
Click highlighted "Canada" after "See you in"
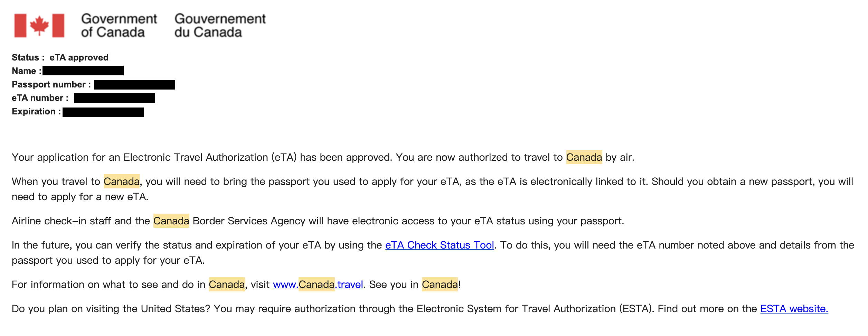[440, 284]
